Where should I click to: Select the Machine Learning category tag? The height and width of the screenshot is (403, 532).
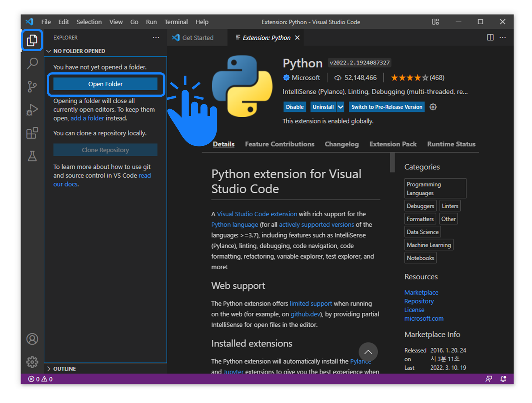pyautogui.click(x=429, y=245)
